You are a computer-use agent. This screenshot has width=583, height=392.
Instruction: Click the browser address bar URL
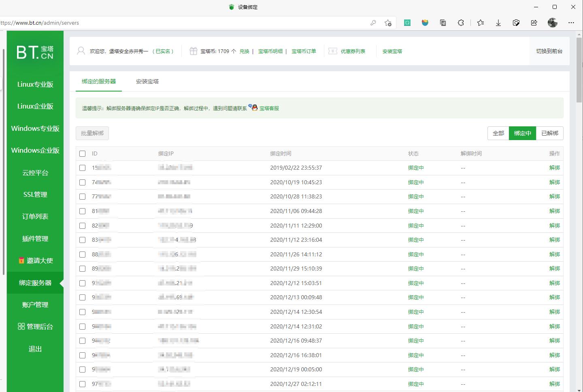tap(40, 23)
